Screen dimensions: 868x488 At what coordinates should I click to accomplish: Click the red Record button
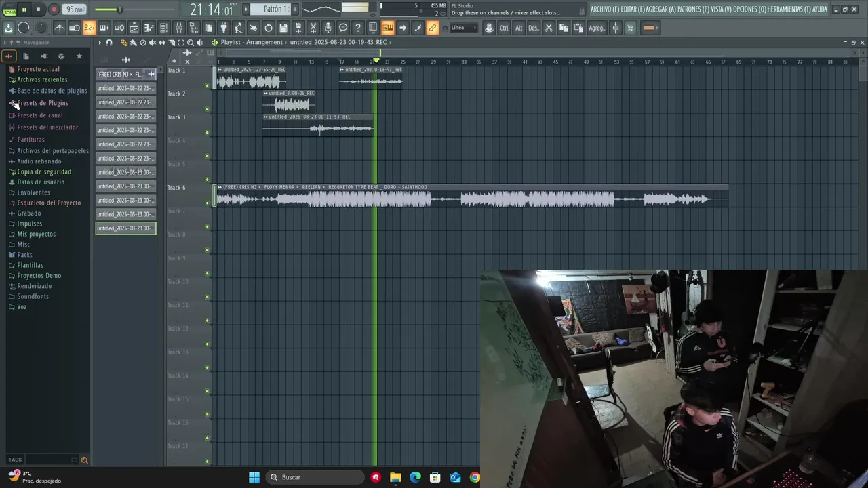click(54, 9)
